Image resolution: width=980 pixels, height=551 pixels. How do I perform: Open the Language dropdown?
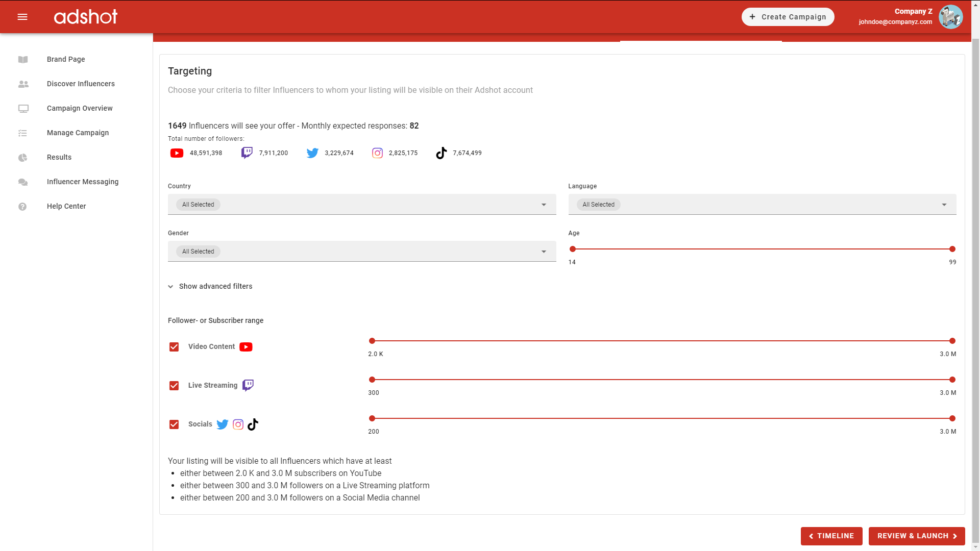762,205
